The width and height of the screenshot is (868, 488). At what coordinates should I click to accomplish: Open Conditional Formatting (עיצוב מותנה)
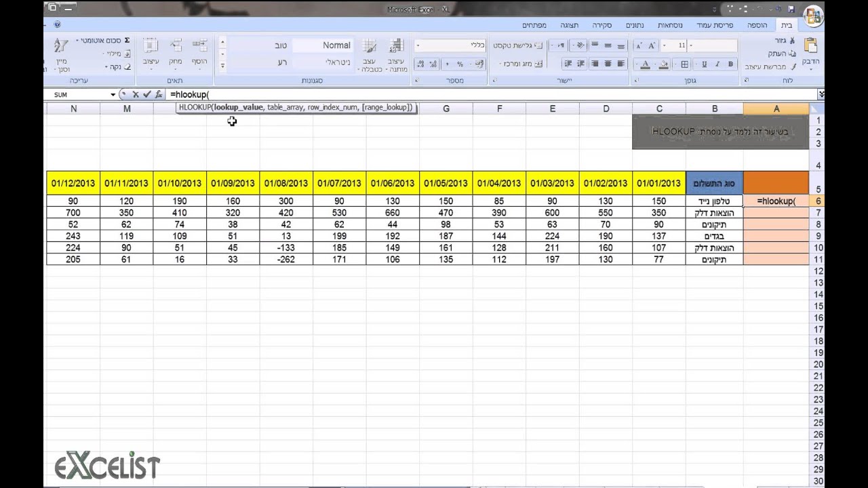(396, 55)
